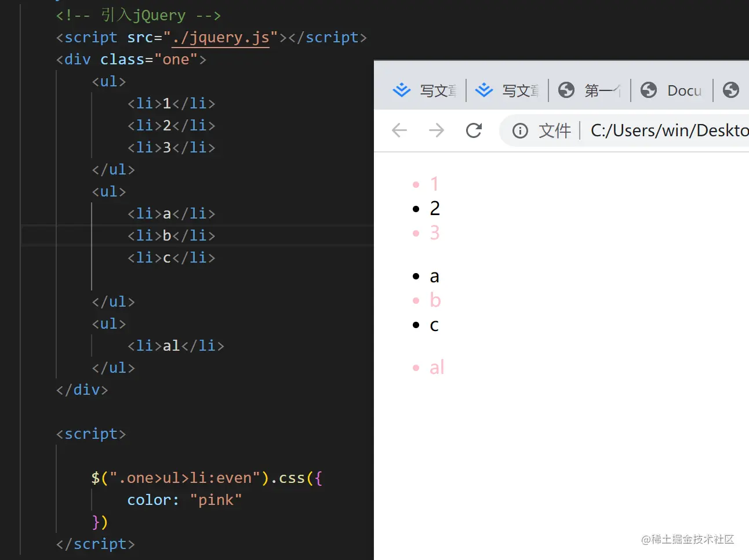This screenshot has height=560, width=749.
Task: Click code line <li>c</li>
Action: [172, 258]
